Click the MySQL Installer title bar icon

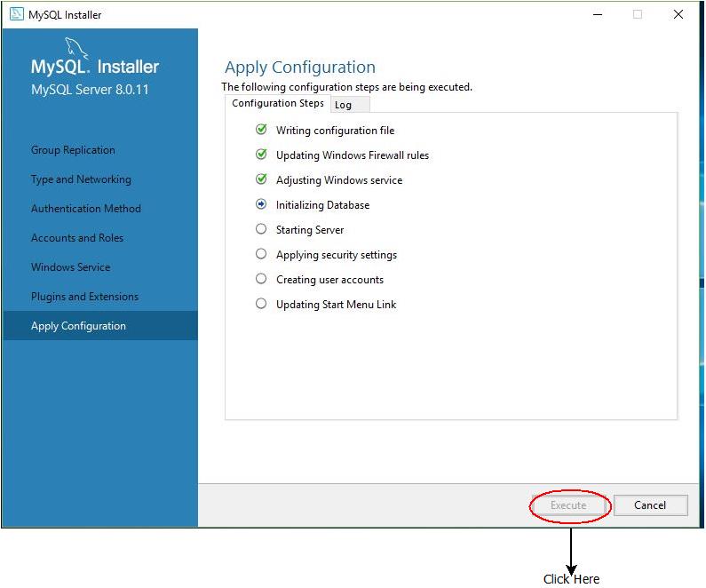[17, 14]
